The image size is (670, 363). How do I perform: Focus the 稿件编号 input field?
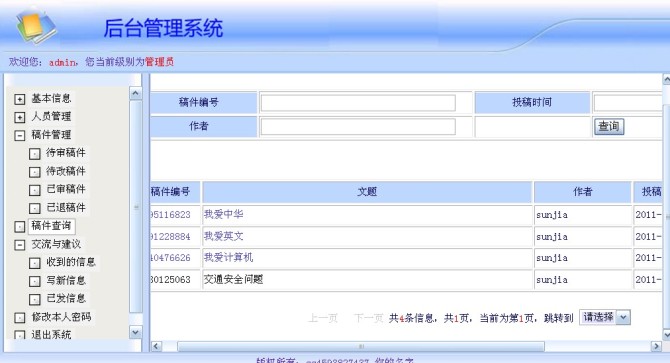coord(358,103)
